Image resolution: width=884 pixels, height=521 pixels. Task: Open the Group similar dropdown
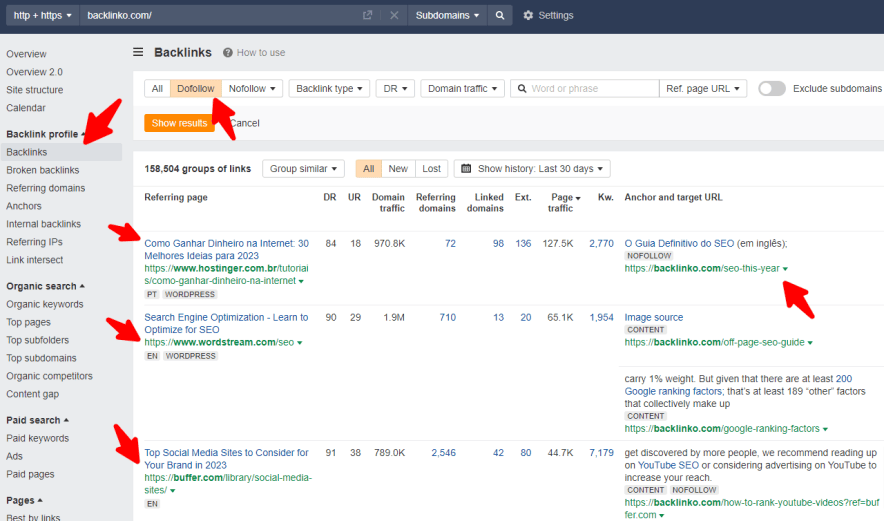click(304, 169)
